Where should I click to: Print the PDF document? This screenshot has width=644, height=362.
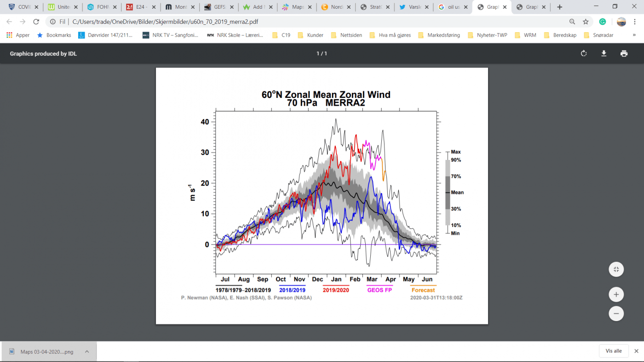pos(624,53)
